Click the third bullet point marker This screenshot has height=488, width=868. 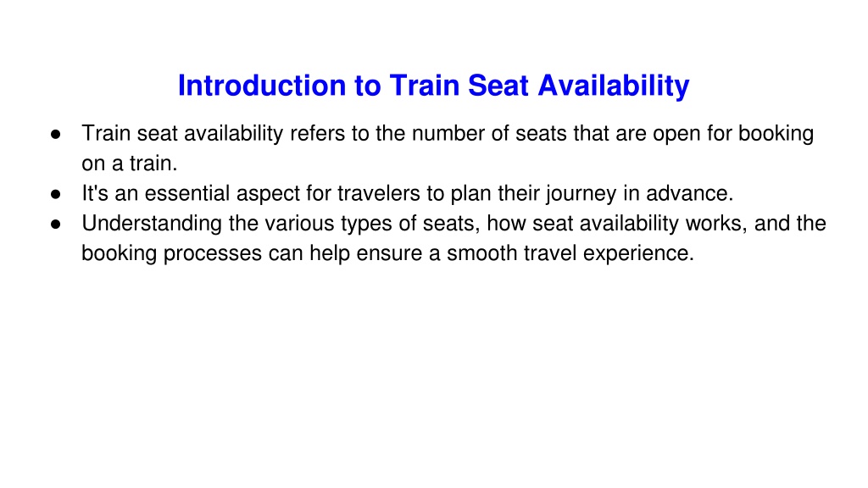tap(55, 224)
